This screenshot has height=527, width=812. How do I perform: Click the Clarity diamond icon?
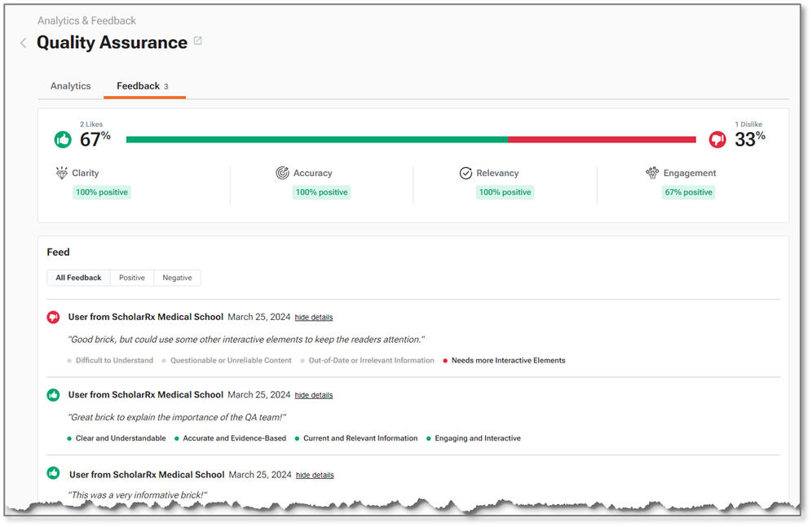click(61, 173)
